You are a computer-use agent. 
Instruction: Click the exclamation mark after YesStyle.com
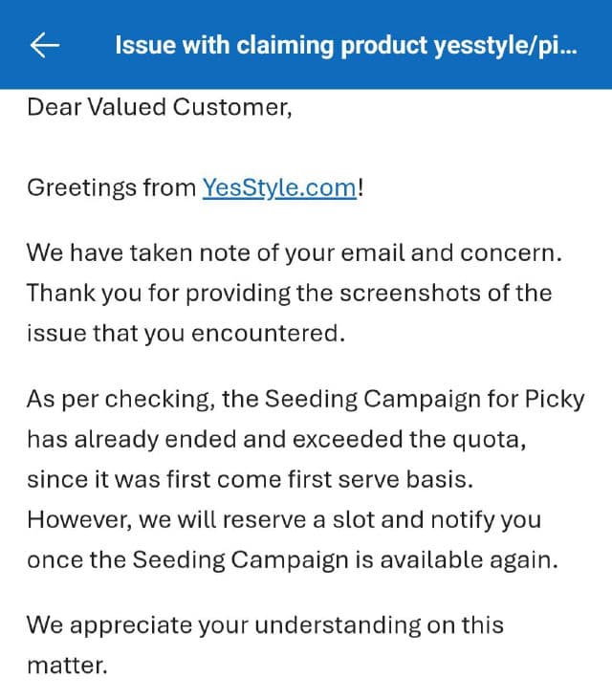point(361,187)
